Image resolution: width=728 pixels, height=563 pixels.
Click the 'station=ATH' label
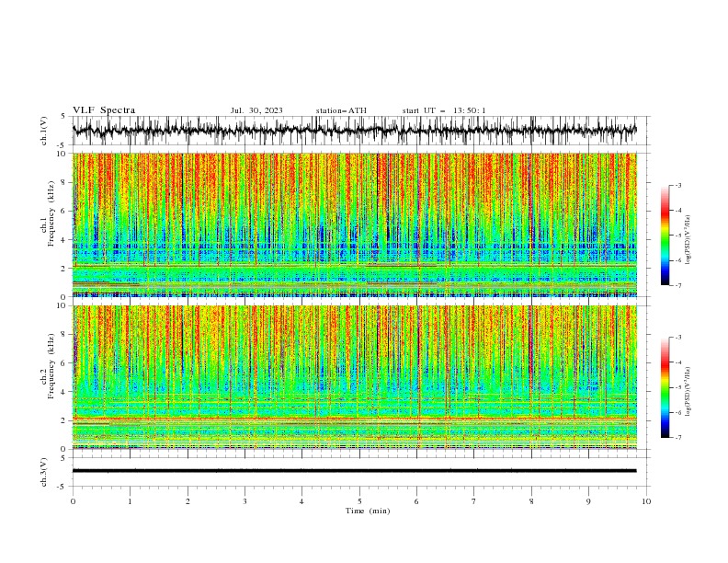[341, 110]
